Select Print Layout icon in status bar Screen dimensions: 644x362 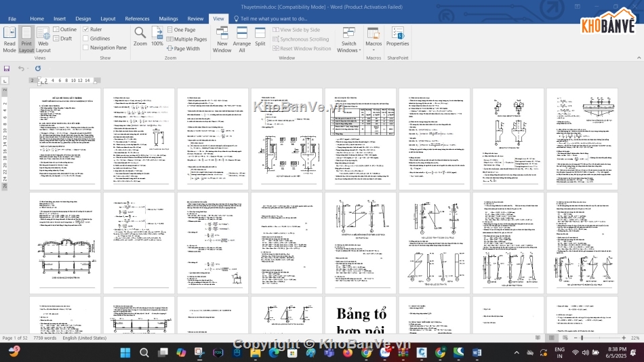pos(552,338)
